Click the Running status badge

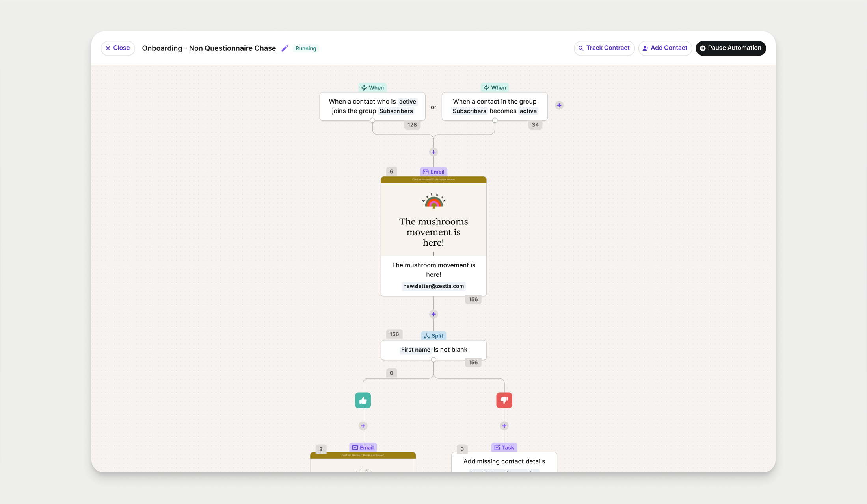[x=306, y=48]
